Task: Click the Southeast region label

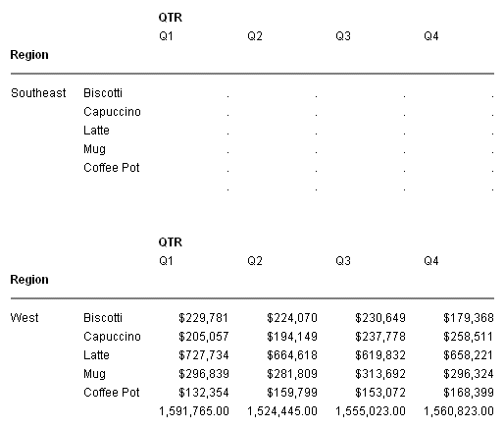Action: coord(38,93)
